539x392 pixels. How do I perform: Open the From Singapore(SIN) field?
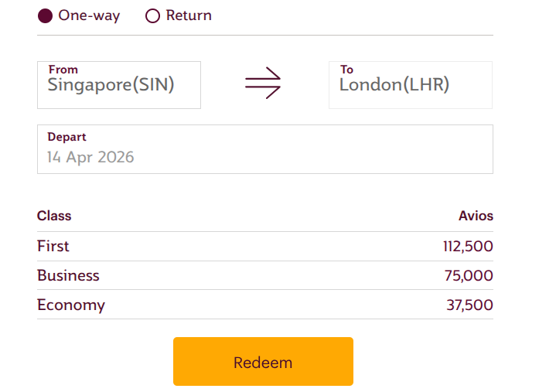pos(119,85)
